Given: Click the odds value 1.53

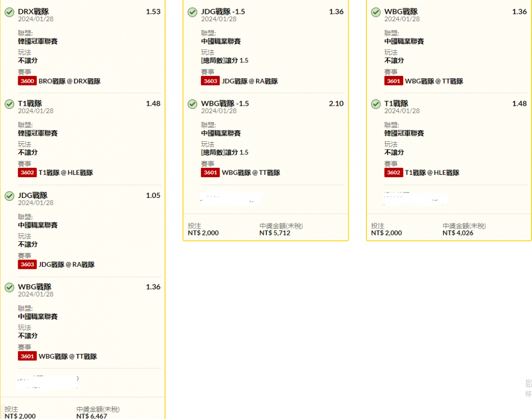Looking at the screenshot, I should pyautogui.click(x=153, y=11).
